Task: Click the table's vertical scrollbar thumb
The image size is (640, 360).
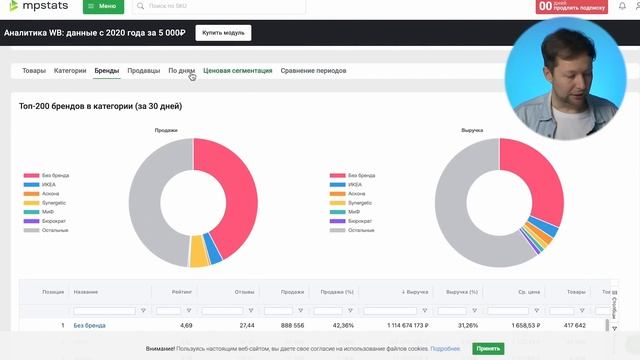Action: tap(607, 325)
